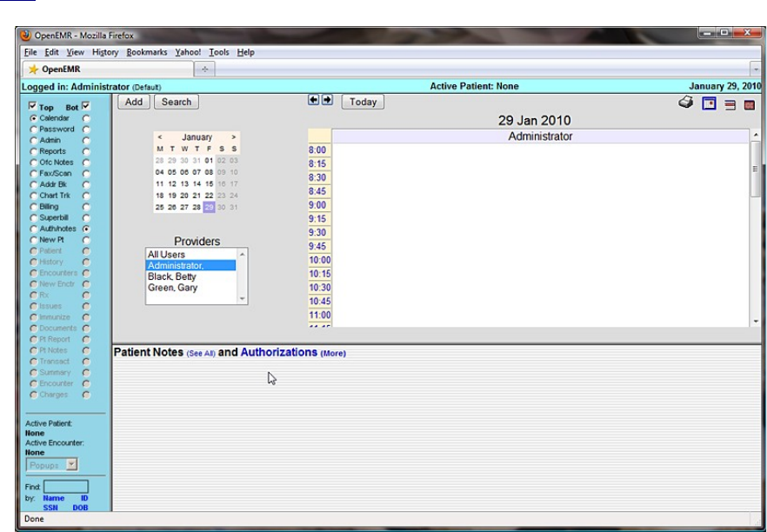The height and width of the screenshot is (532, 767).
Task: Select Calendar bottom frame radio
Action: [86, 118]
